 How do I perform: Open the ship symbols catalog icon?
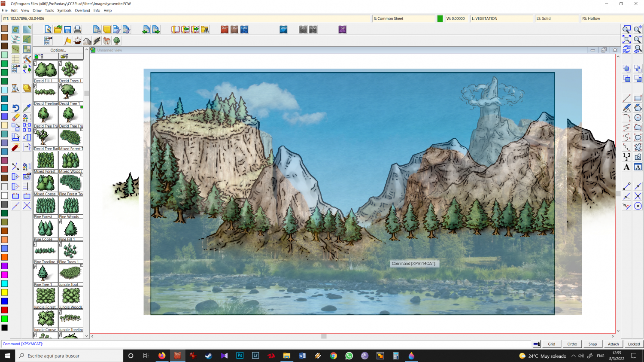coord(77,41)
